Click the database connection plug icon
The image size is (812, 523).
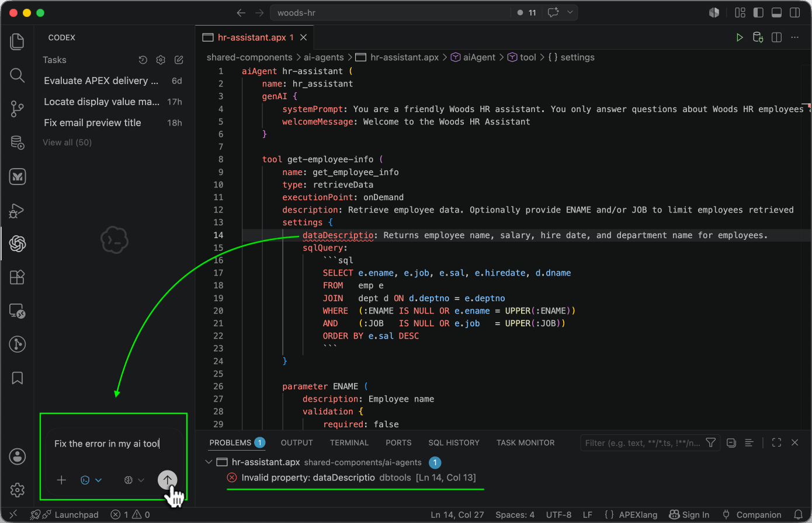758,37
